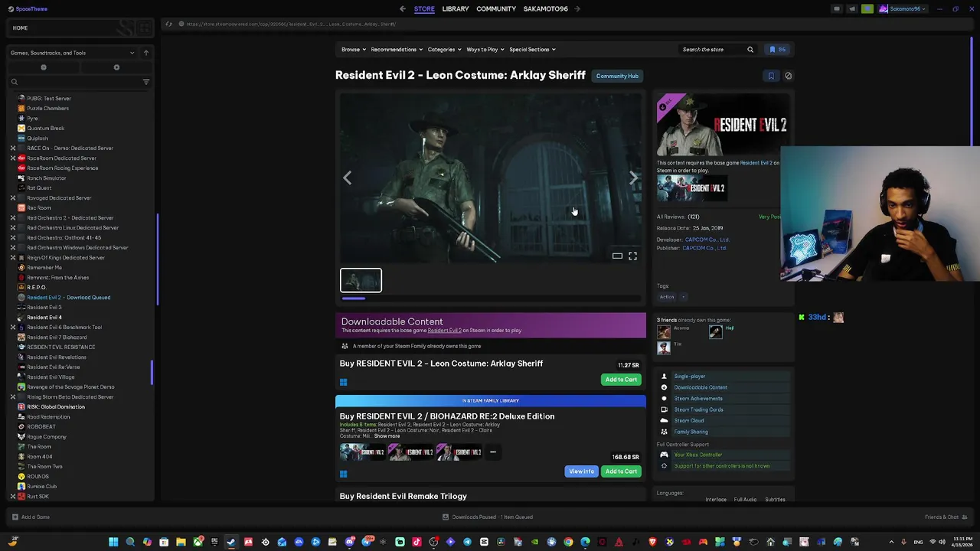This screenshot has width=980, height=551.
Task: Expand the Ways to Play dropdown
Action: [485, 50]
